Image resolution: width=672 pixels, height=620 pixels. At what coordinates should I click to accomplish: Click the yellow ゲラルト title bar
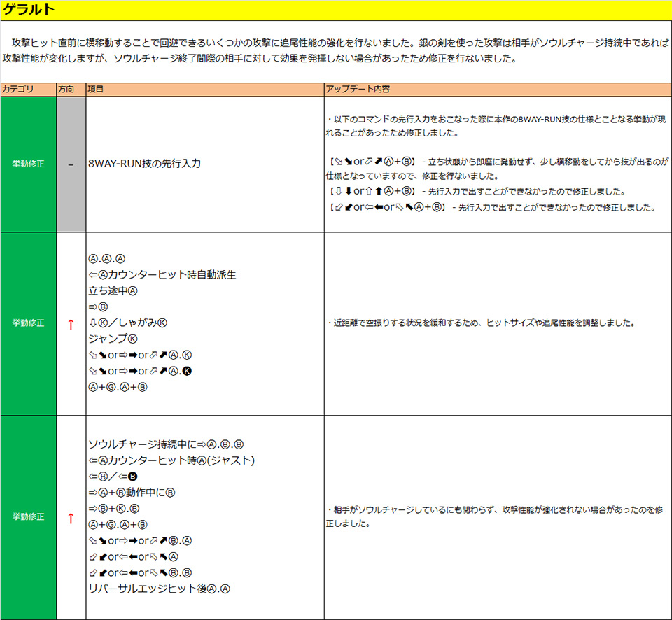click(336, 10)
